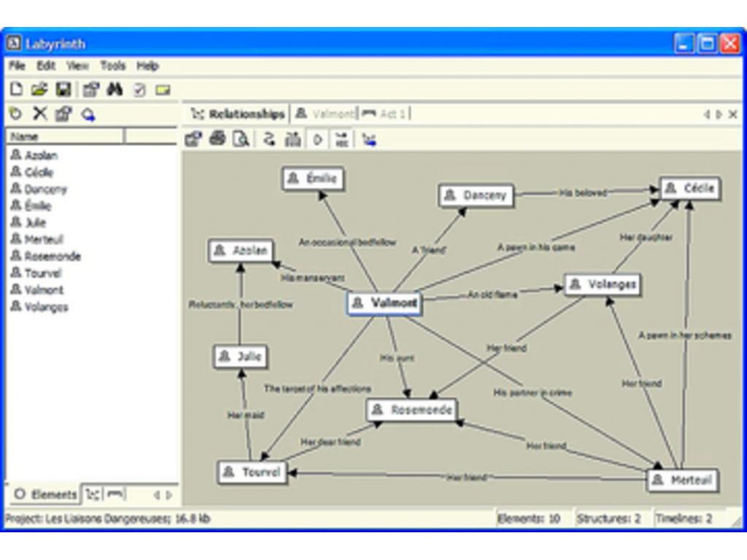Select the curved connector tool in diagram toolbar
Screen dimensions: 747x560
pos(269,139)
